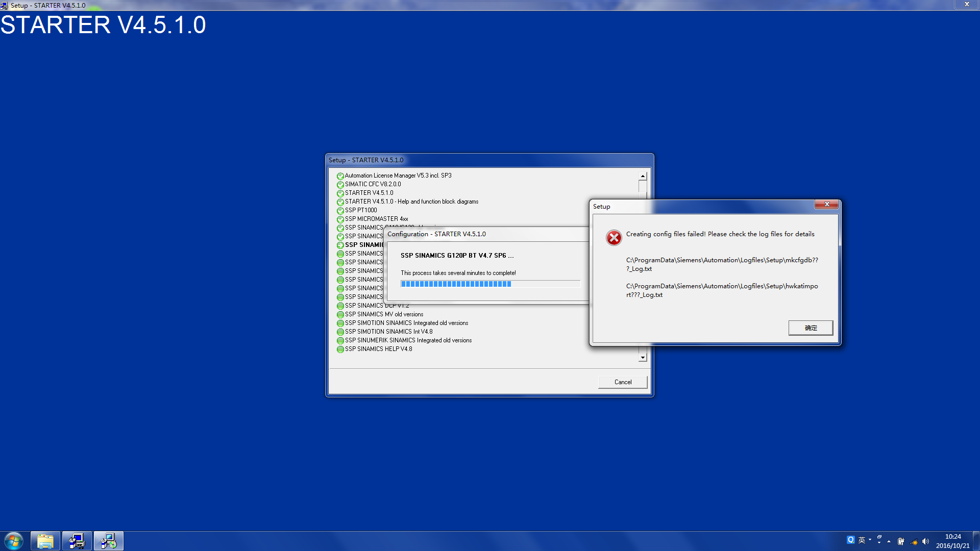Open the Windows Start menu
This screenshot has width=980, height=551.
pos(14,541)
